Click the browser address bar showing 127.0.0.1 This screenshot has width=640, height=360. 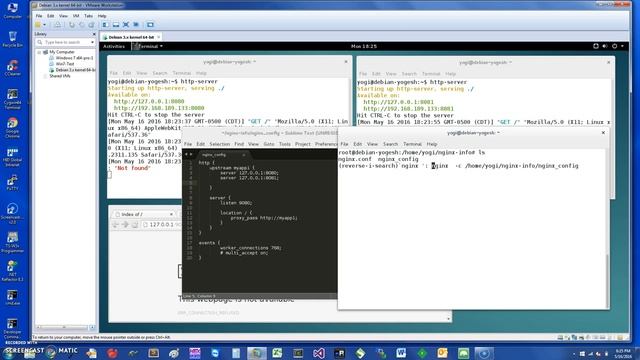pos(162,225)
